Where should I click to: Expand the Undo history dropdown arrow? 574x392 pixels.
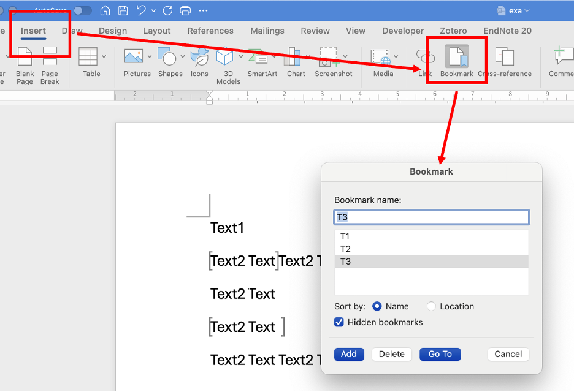(x=153, y=10)
